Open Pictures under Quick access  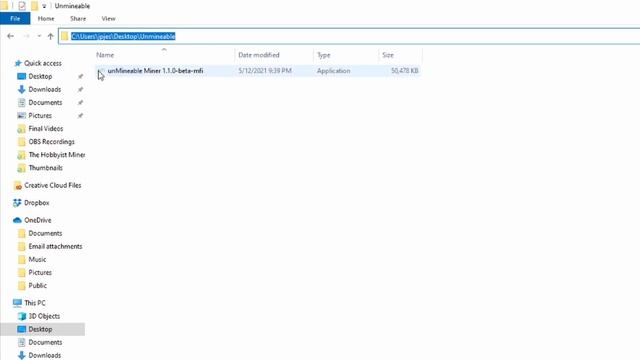coord(40,116)
